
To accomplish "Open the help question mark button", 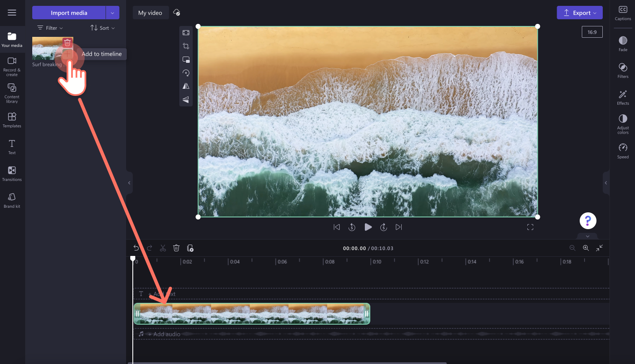I will [x=588, y=221].
